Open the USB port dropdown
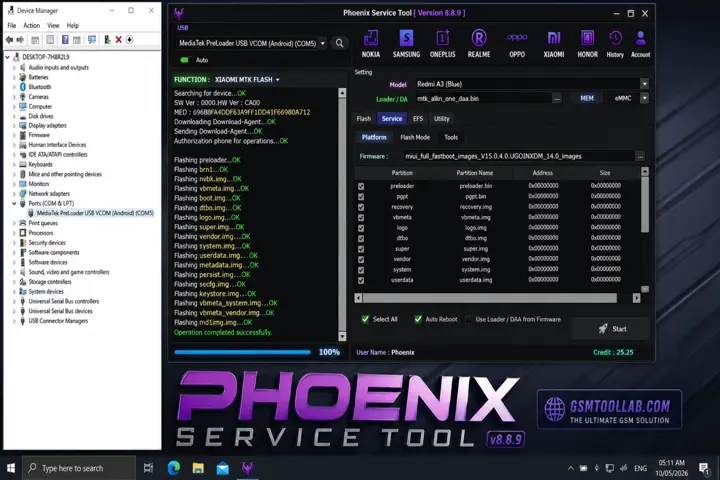The height and width of the screenshot is (480, 720). [x=323, y=43]
